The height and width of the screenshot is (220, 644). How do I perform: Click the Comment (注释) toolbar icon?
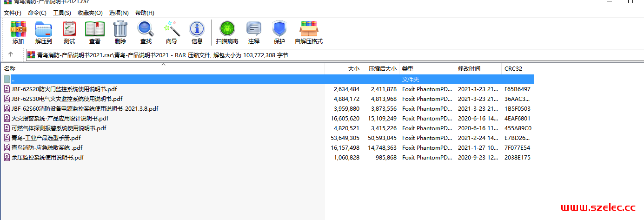[254, 29]
